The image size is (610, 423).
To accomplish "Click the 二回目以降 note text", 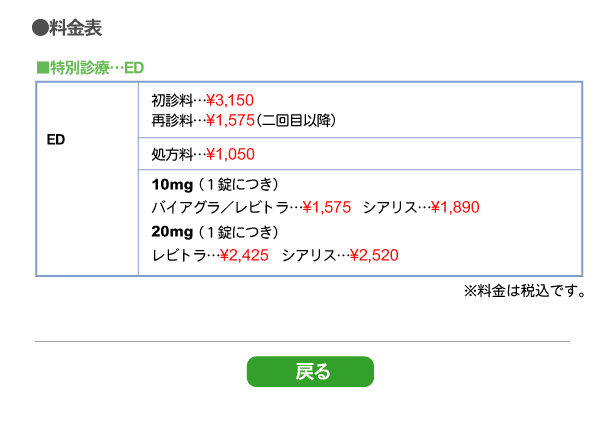I will pos(296,120).
